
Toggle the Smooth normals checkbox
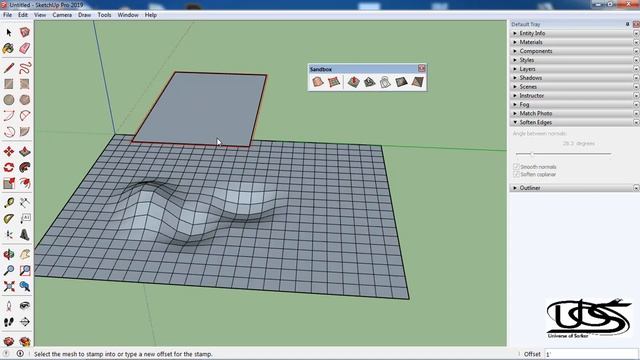point(516,167)
